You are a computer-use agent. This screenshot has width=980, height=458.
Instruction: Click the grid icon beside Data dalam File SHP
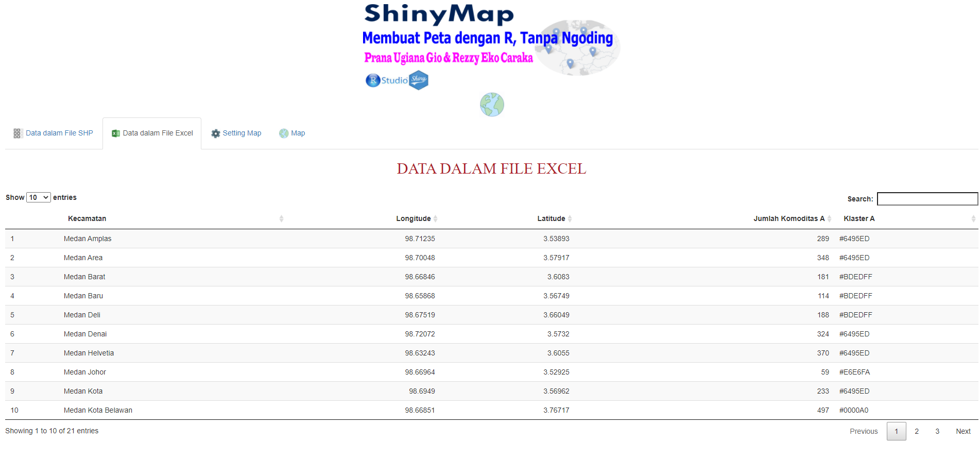(x=18, y=133)
